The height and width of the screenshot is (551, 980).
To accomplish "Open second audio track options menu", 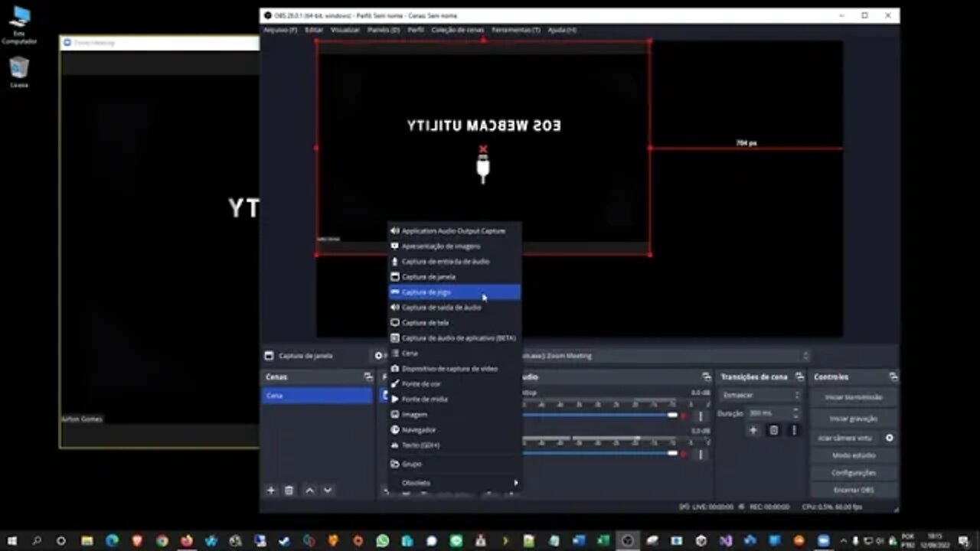I will tap(701, 455).
